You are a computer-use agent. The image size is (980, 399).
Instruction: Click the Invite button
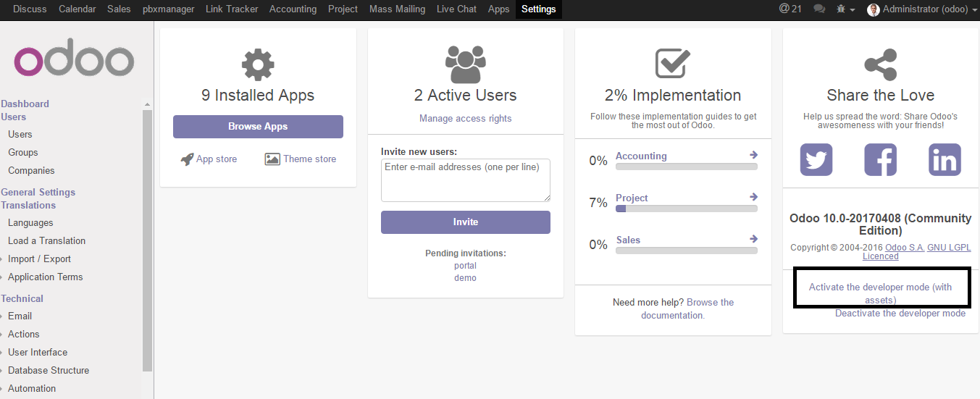[x=466, y=222]
